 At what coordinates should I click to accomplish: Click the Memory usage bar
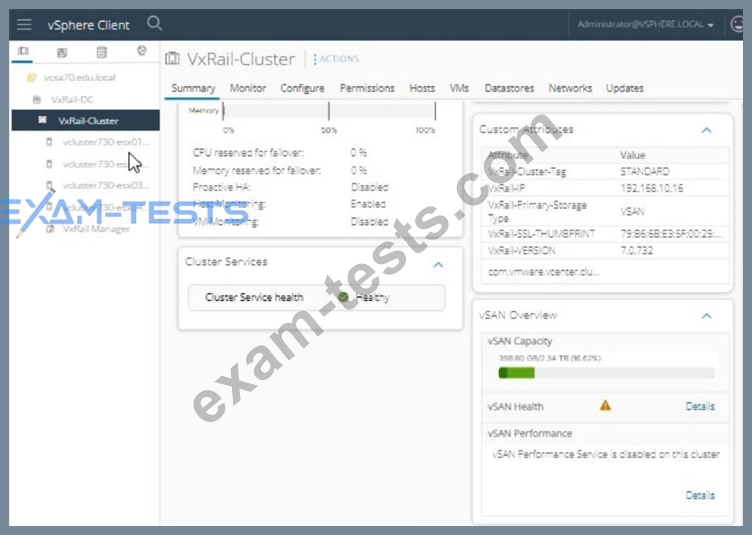[x=329, y=111]
